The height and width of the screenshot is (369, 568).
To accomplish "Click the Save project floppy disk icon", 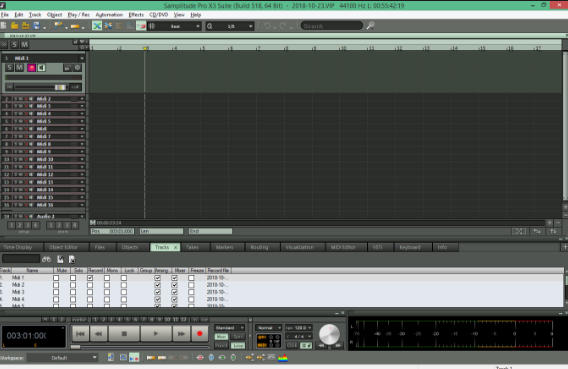I will (x=36, y=26).
